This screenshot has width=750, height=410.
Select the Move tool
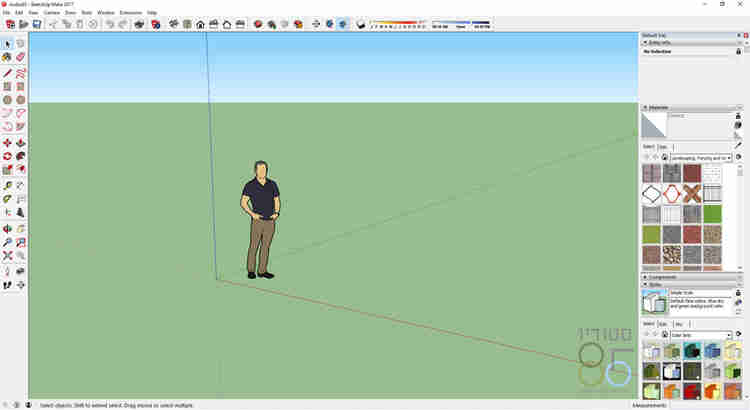[x=7, y=143]
